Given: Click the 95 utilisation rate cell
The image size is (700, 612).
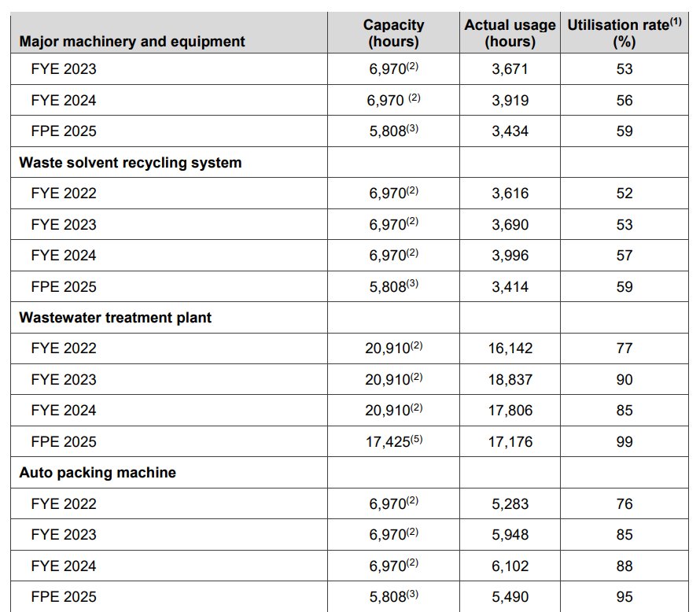Looking at the screenshot, I should 624,597.
